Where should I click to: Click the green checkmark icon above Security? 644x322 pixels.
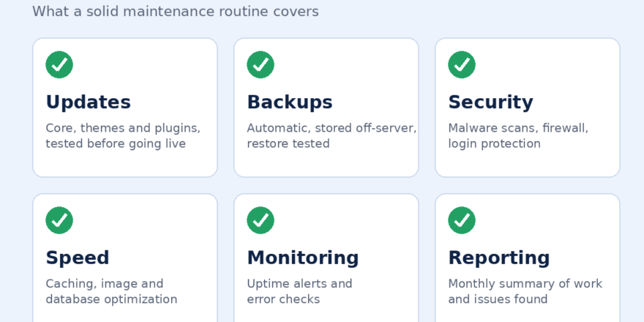coord(462,64)
